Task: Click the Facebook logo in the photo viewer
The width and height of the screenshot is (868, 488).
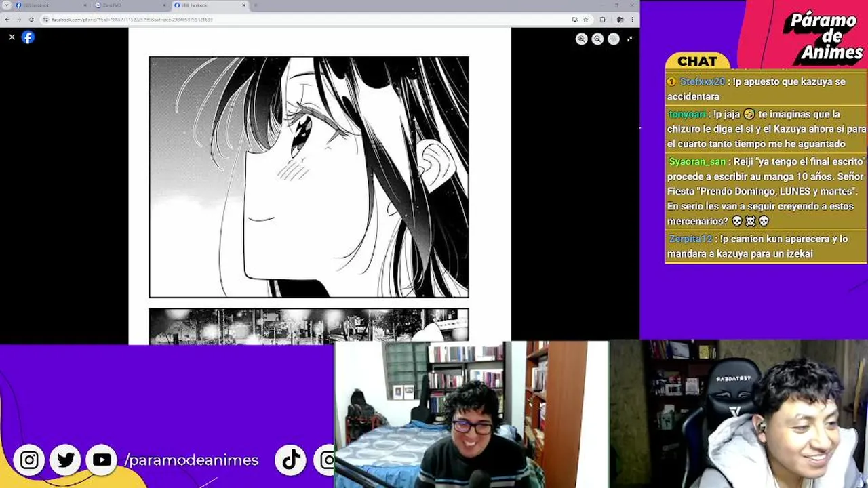Action: pyautogui.click(x=28, y=37)
